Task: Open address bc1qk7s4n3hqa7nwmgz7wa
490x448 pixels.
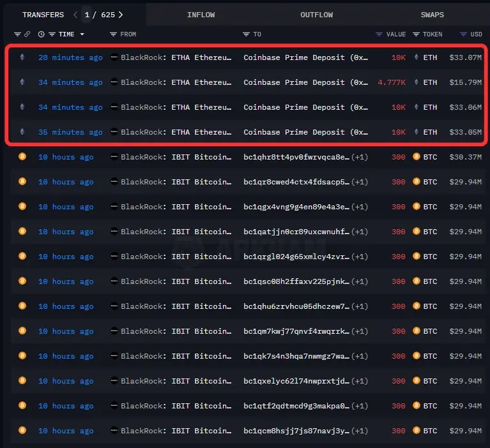Action: click(x=296, y=356)
